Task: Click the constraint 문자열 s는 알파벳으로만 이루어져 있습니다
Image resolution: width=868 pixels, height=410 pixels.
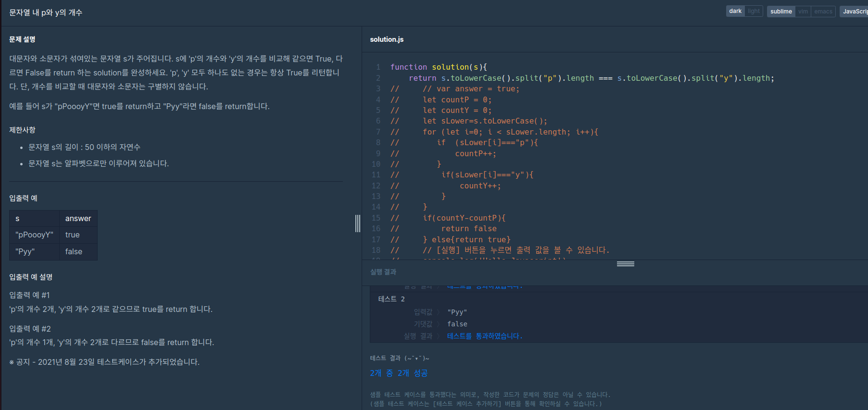Action: 99,163
